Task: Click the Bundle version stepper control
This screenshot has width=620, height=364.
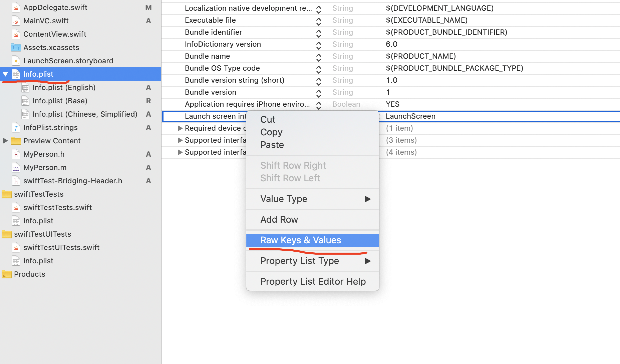Action: pos(319,92)
